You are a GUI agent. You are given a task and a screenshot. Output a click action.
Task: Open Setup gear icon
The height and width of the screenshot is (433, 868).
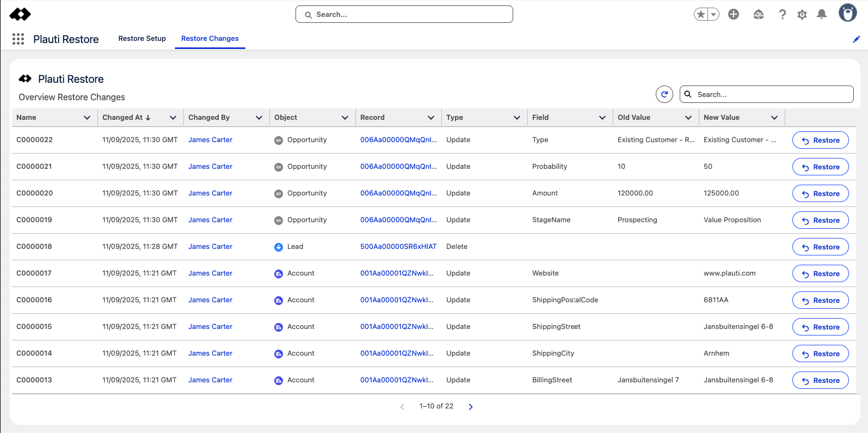tap(802, 15)
